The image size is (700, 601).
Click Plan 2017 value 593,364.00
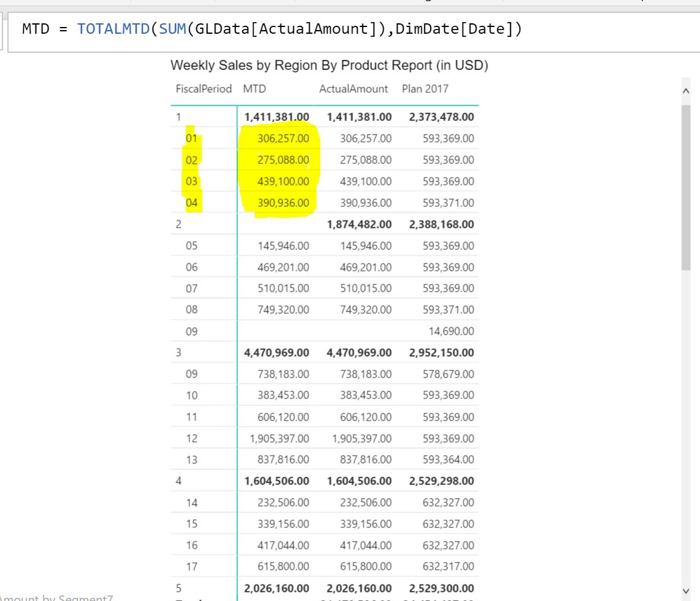click(x=448, y=459)
